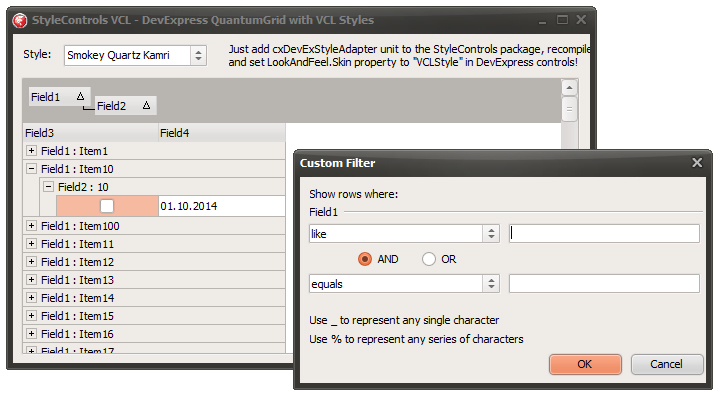Viewport: 721px width, 398px height.
Task: Click the grid scrollbar up arrow
Action: (569, 88)
